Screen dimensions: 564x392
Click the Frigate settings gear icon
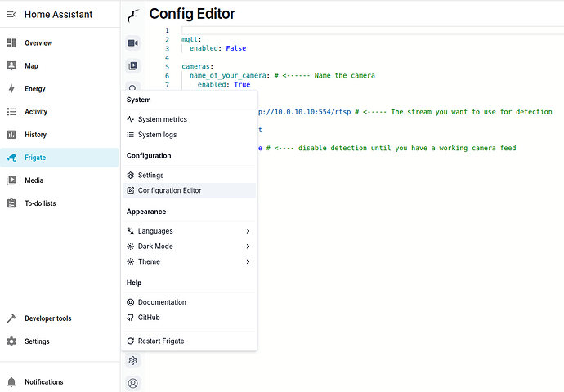point(133,360)
